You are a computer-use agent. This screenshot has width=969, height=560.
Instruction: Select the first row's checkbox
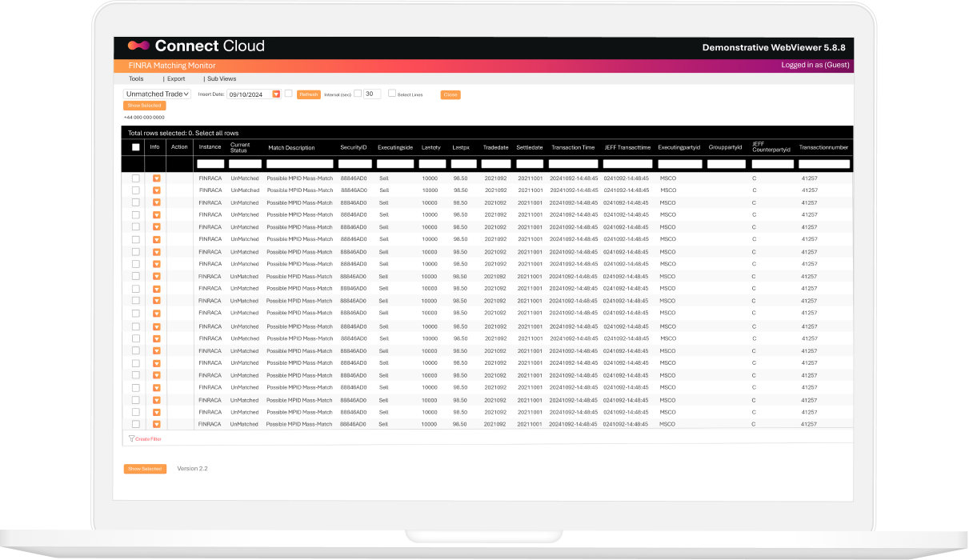[x=136, y=178]
